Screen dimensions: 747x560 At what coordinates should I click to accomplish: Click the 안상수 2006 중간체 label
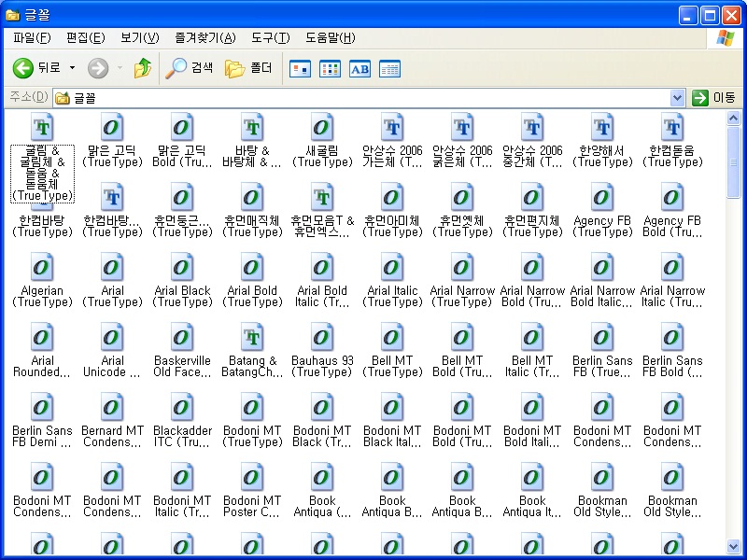[532, 156]
